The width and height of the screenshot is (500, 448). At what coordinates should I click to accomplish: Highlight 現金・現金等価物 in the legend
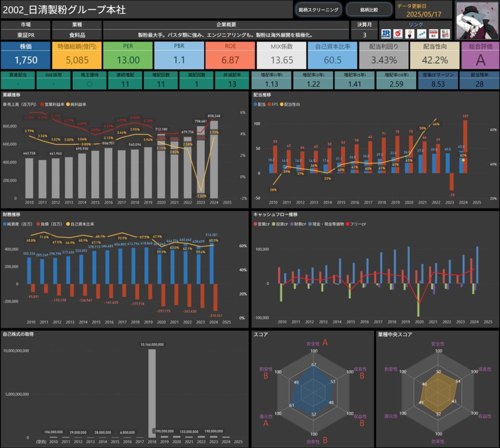(326, 224)
